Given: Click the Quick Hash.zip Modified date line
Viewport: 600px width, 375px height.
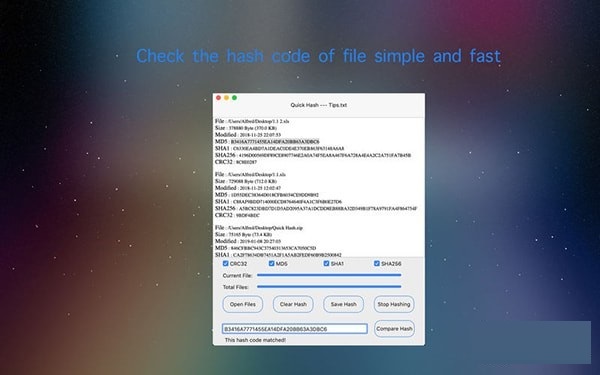Looking at the screenshot, I should pos(248,241).
